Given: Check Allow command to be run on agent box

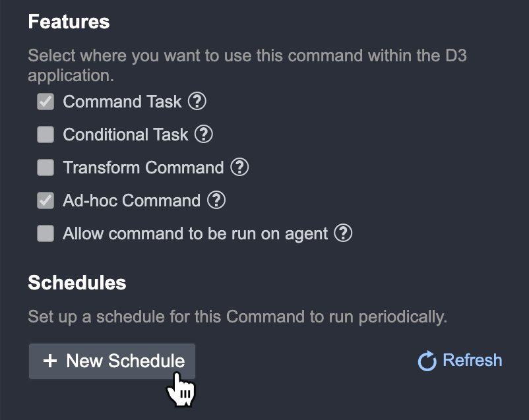Looking at the screenshot, I should [46, 234].
